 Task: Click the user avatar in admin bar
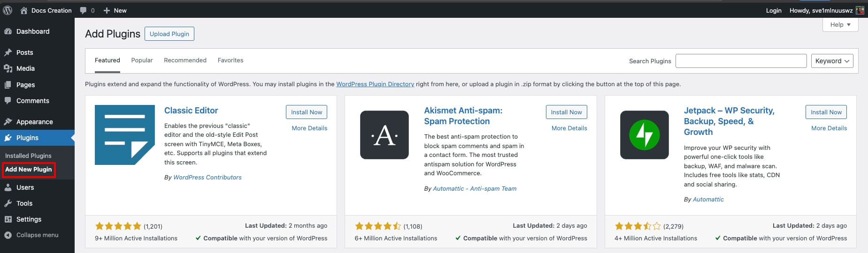pyautogui.click(x=860, y=10)
